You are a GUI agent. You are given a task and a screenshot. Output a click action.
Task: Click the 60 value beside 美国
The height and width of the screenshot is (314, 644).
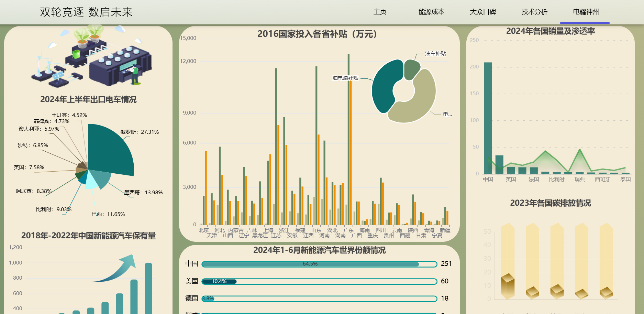point(445,281)
